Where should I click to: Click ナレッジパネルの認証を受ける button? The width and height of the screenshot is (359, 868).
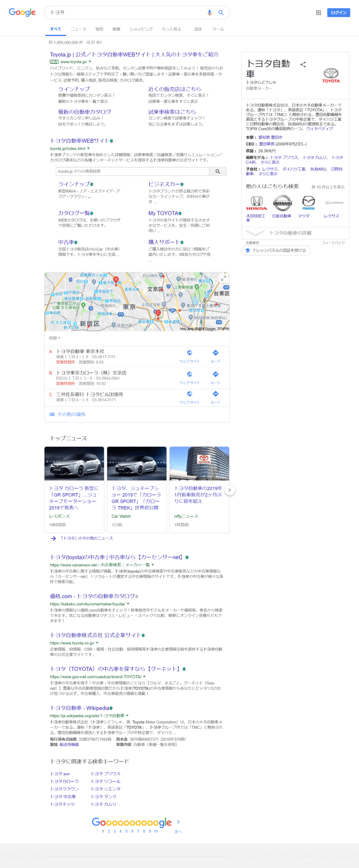276,250
